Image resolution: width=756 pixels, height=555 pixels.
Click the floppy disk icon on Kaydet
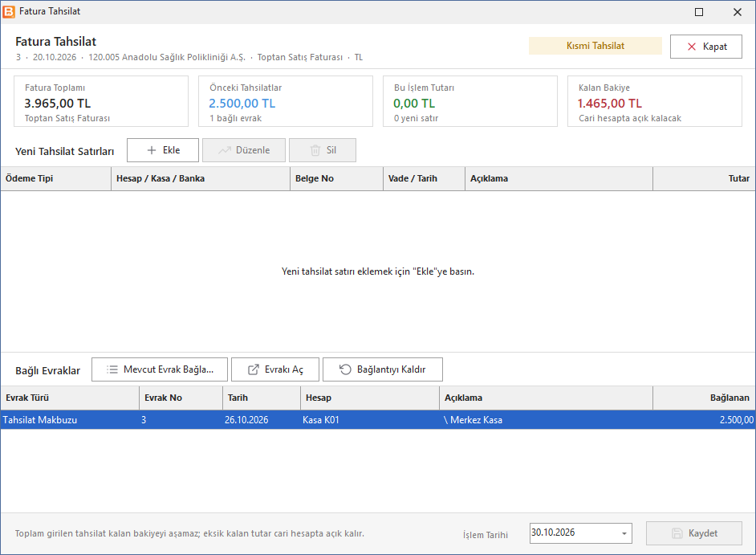[677, 533]
